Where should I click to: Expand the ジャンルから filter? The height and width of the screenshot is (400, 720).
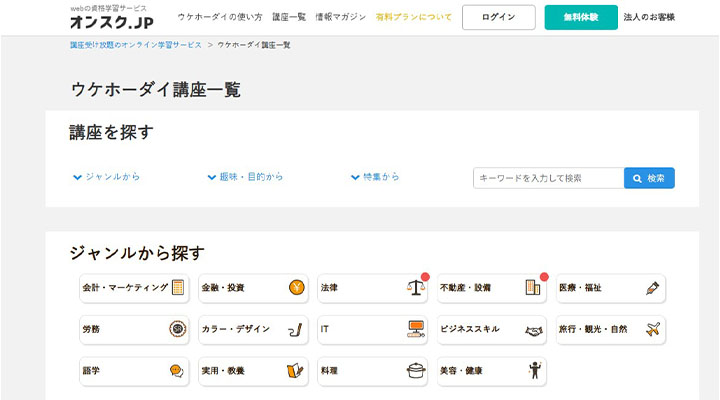coord(107,177)
